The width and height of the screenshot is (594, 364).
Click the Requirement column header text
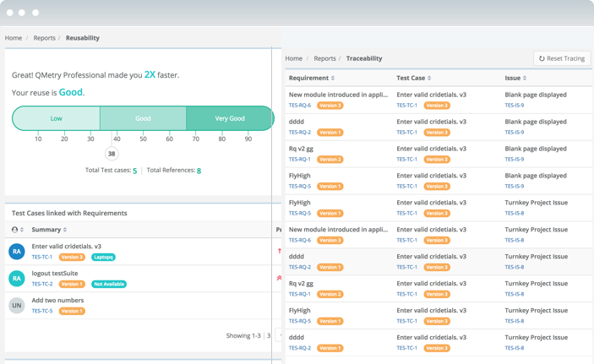point(308,78)
